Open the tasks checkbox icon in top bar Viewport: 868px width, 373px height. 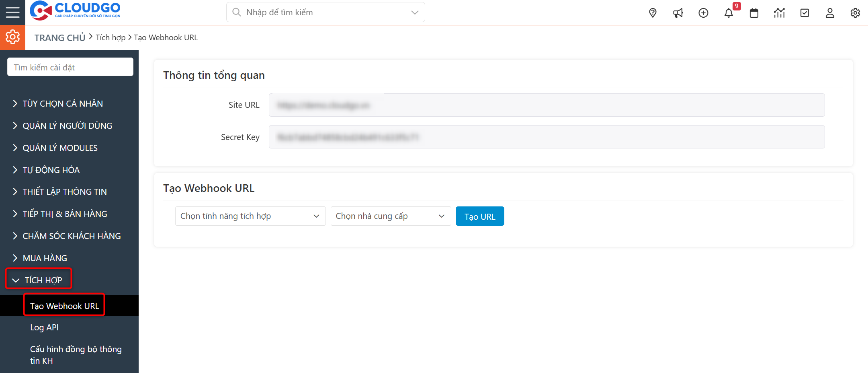(805, 12)
